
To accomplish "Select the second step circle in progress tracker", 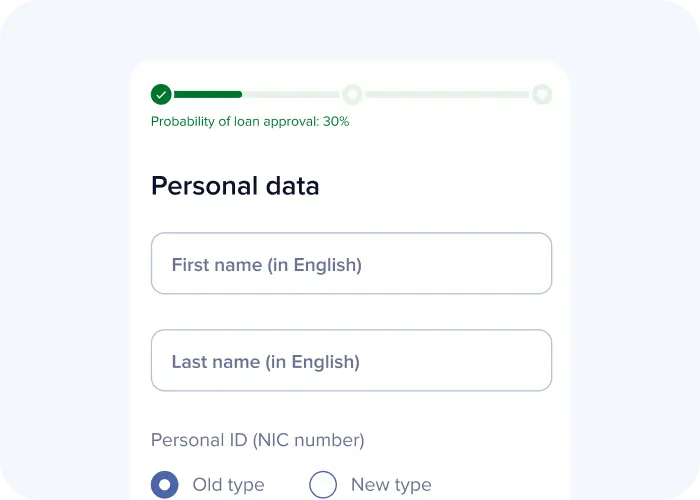I will 352,94.
